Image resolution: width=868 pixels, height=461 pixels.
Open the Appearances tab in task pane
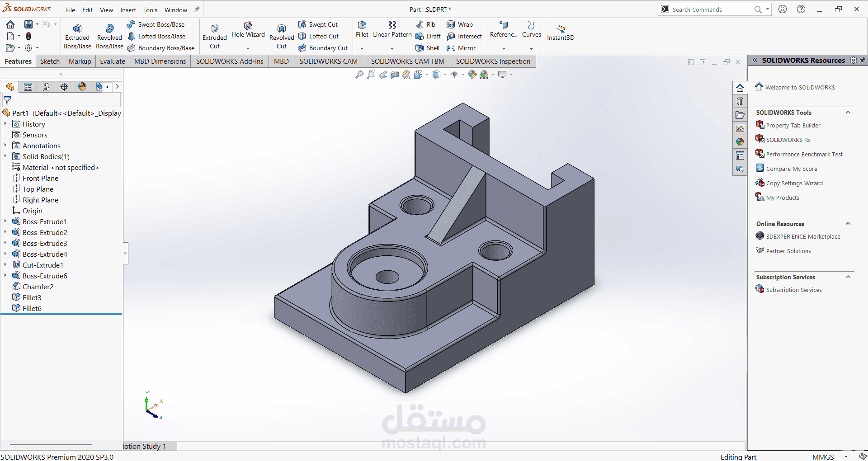pos(740,142)
